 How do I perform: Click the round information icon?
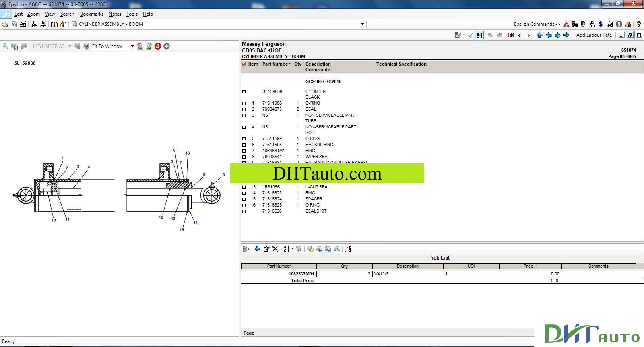(619, 24)
